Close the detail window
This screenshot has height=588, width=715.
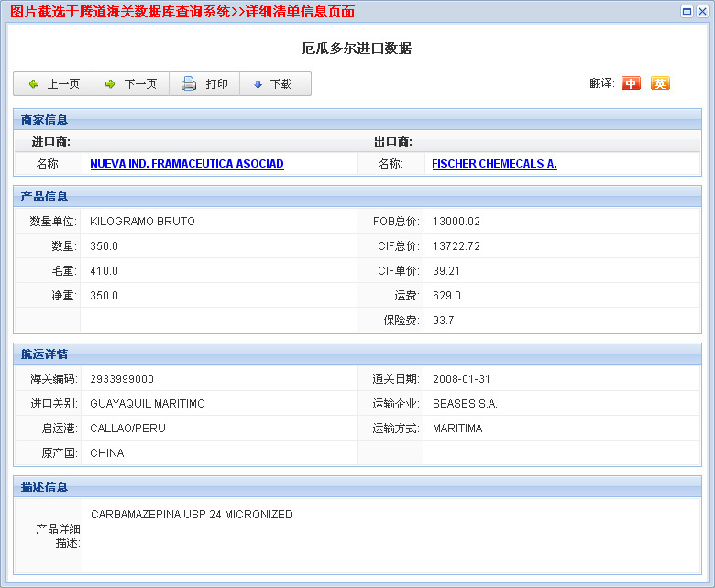tap(702, 11)
